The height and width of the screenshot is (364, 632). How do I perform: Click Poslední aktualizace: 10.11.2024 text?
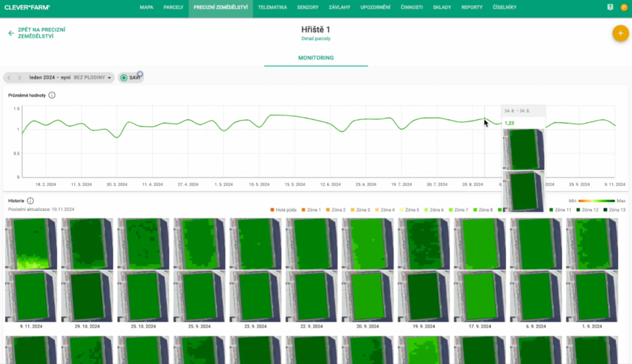(41, 210)
